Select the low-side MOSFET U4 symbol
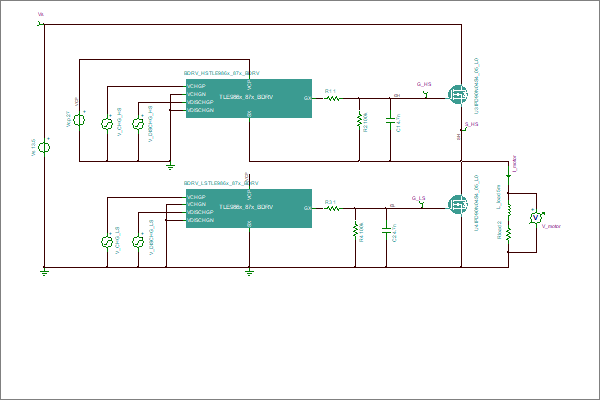Image resolution: width=600 pixels, height=400 pixels. tap(458, 205)
